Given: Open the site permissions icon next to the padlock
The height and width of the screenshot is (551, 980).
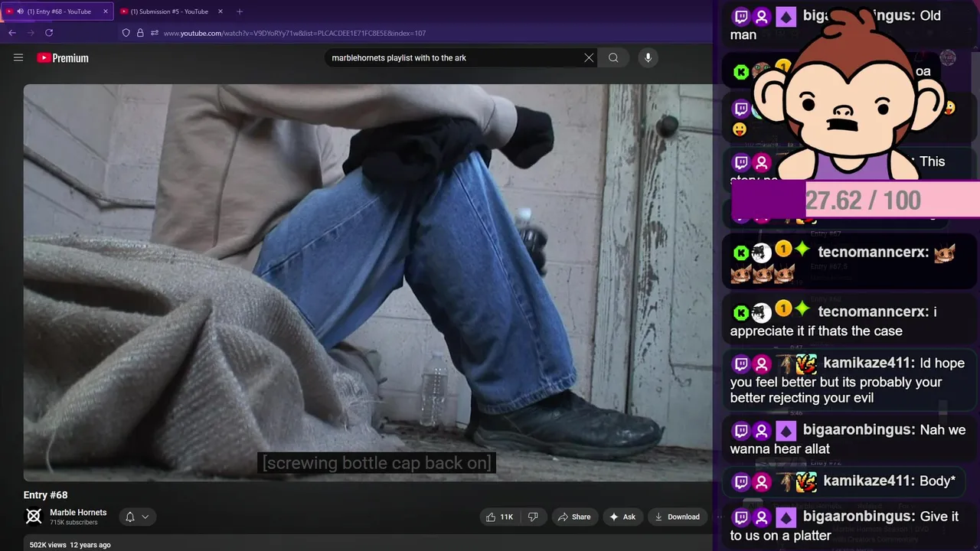Looking at the screenshot, I should 154,33.
